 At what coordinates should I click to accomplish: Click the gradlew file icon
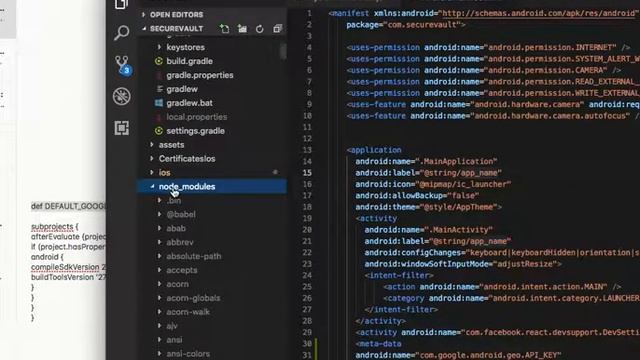pyautogui.click(x=159, y=89)
